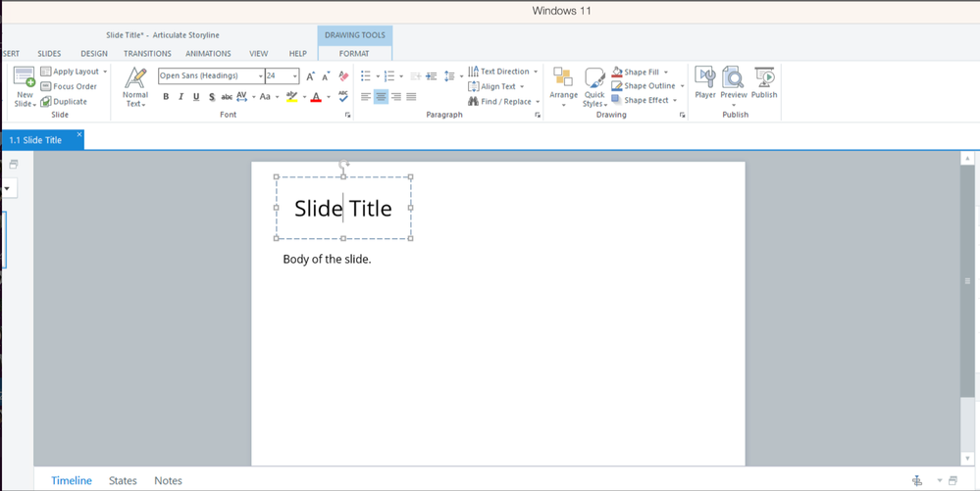
Task: Open the Notes panel tab
Action: [x=168, y=480]
